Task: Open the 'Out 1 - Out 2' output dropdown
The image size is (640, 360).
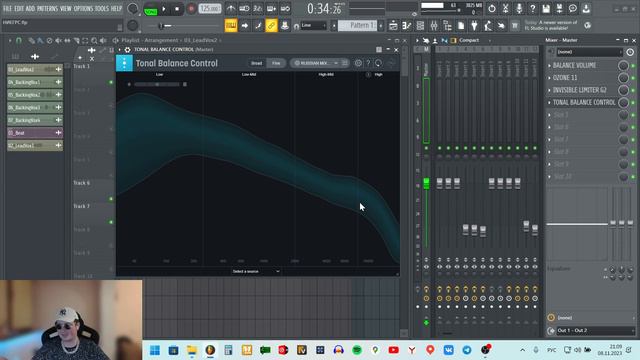Action: tap(595, 330)
